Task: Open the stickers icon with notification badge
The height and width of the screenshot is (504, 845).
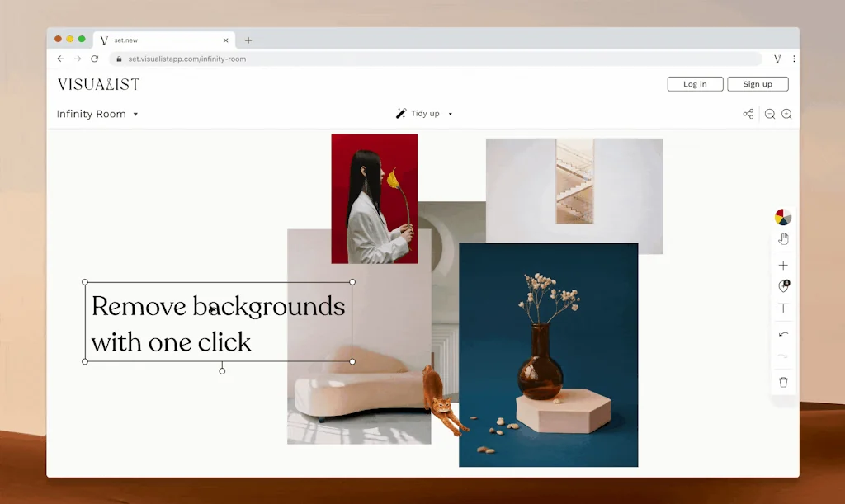Action: (783, 286)
